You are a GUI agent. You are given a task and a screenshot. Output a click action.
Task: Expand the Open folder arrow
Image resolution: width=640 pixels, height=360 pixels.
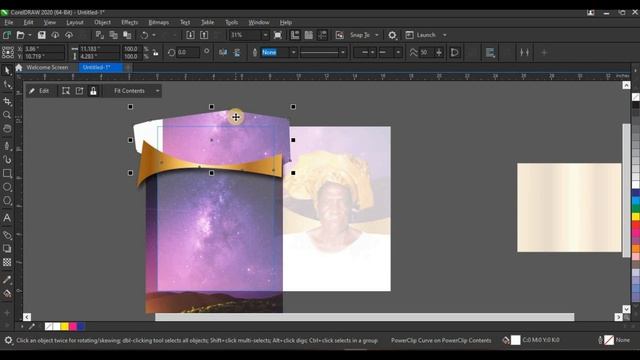[x=29, y=35]
